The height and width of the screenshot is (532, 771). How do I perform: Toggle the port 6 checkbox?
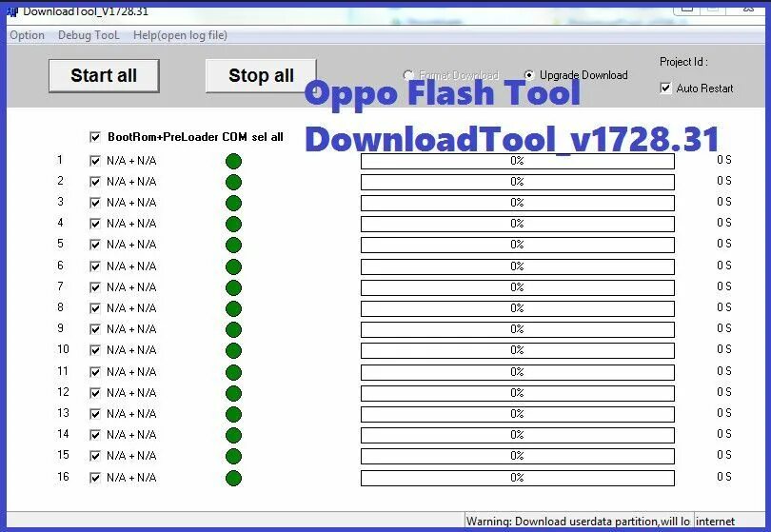tap(95, 266)
